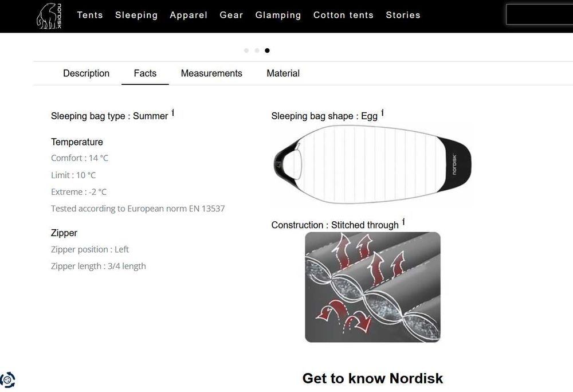
Task: Click cookie settings icon bottom left
Action: 7,379
